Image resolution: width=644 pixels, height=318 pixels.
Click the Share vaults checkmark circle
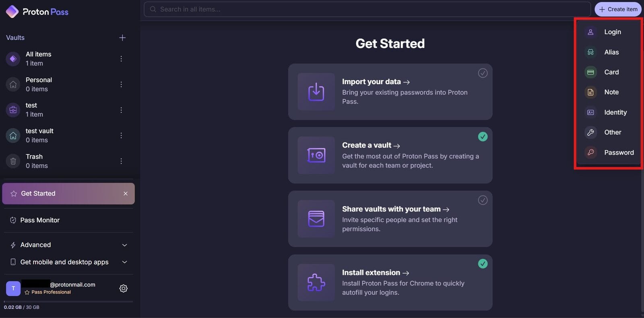483,200
